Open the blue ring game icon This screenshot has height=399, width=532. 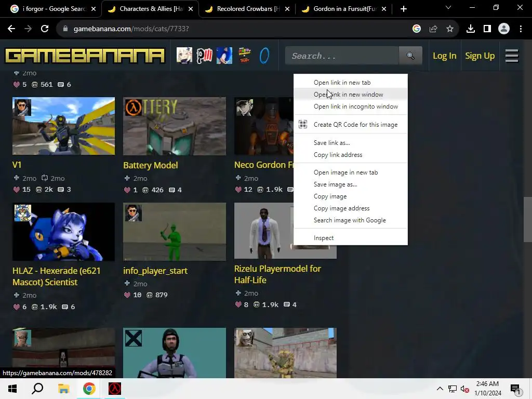click(x=264, y=55)
